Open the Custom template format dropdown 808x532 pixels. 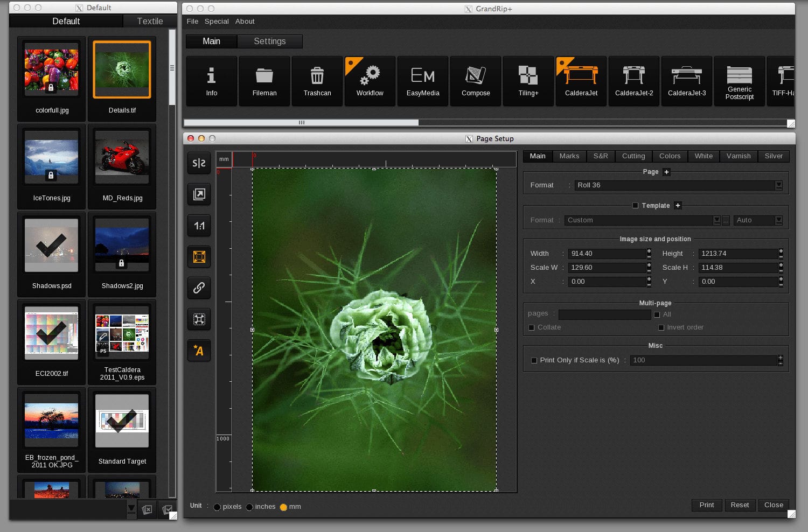[716, 220]
